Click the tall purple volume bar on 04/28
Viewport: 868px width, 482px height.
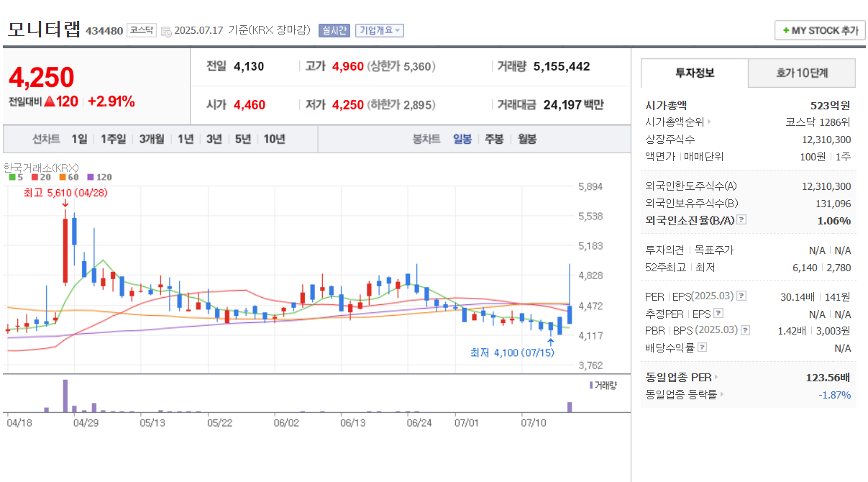[65, 396]
